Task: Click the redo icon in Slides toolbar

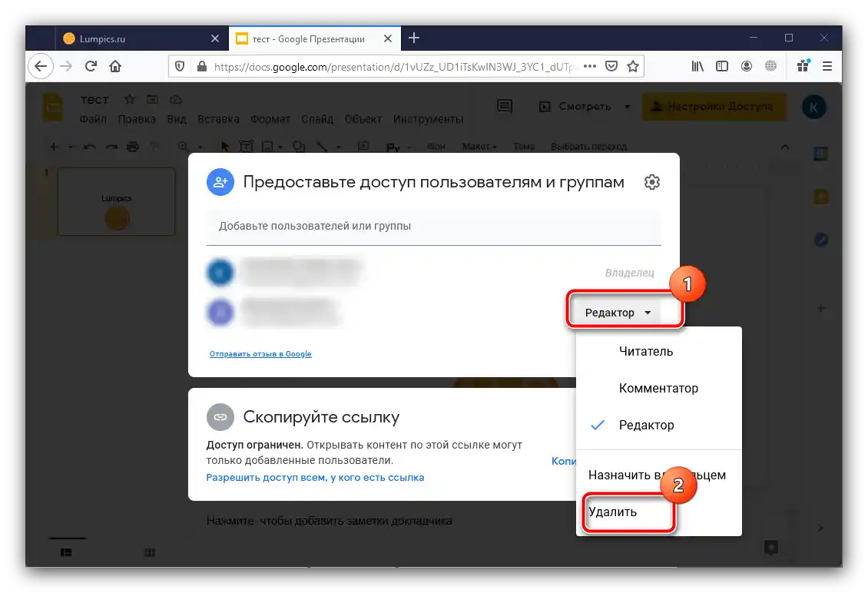Action: click(x=111, y=147)
